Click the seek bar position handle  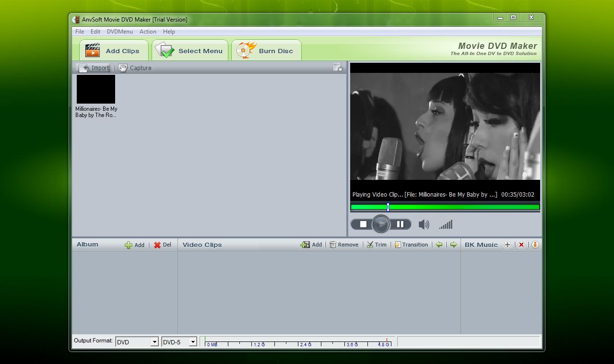pos(388,207)
